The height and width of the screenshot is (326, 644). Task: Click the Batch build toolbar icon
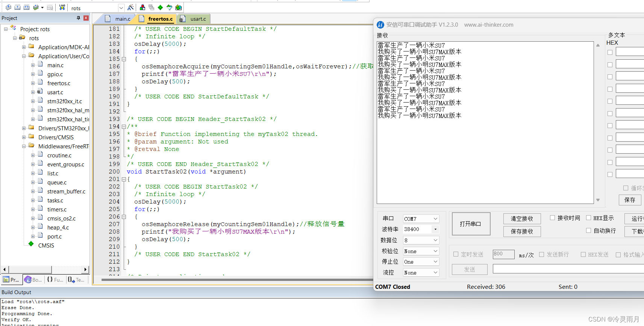click(x=36, y=8)
